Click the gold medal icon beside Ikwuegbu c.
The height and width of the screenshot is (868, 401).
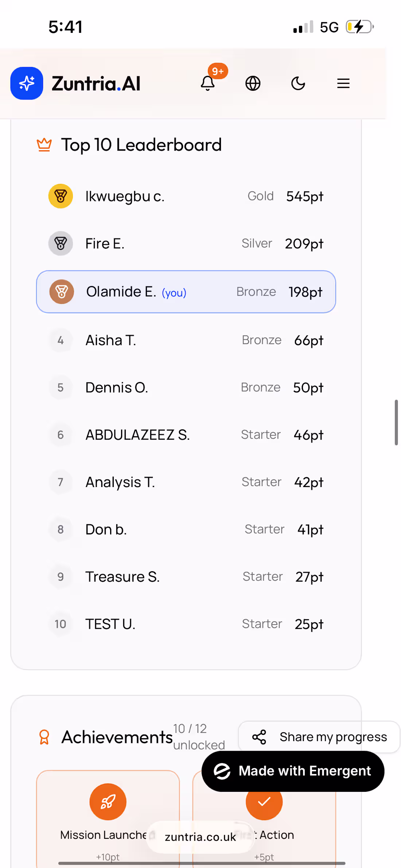(x=61, y=196)
